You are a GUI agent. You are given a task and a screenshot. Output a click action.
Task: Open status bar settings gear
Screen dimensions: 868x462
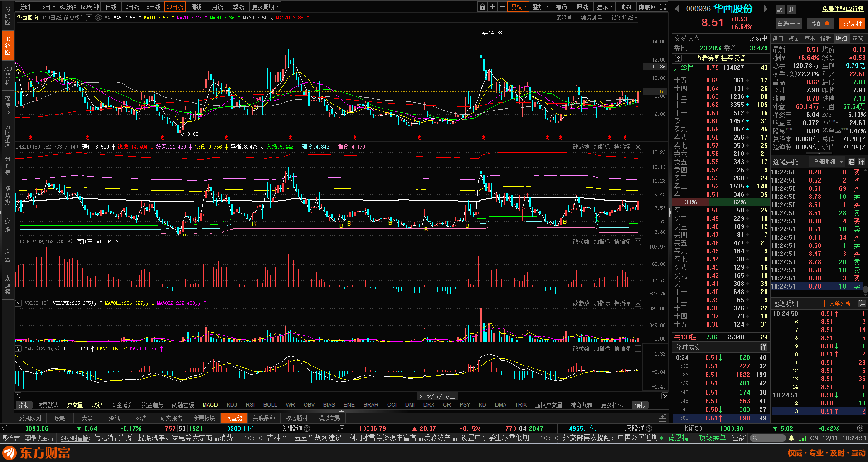(860, 428)
